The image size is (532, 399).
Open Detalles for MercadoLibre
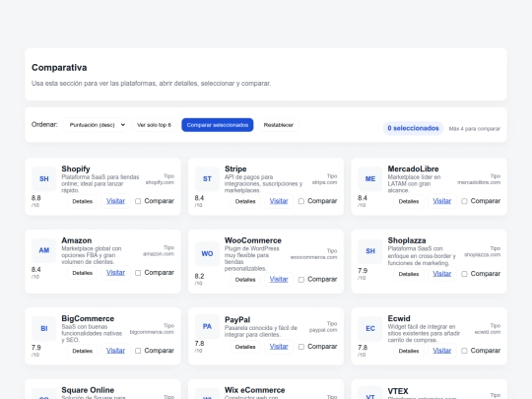pyautogui.click(x=409, y=201)
